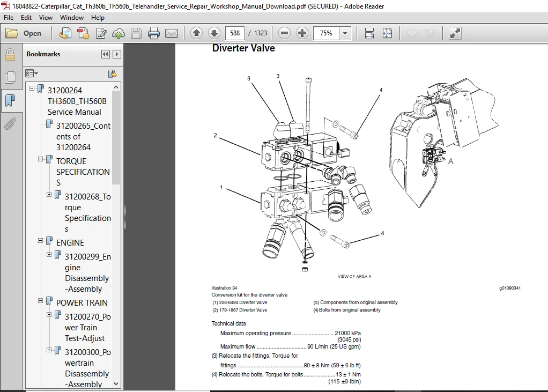Open the View menu

pyautogui.click(x=46, y=18)
